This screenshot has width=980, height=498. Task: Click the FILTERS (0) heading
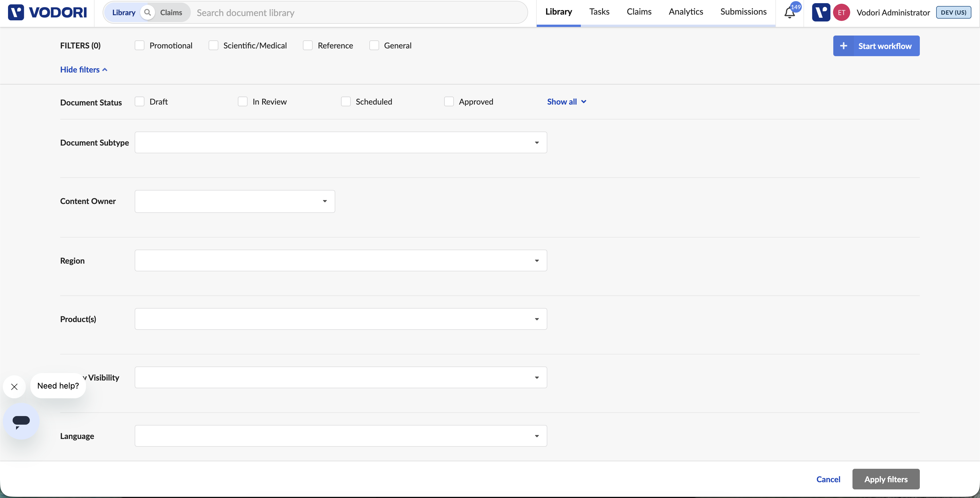click(x=80, y=46)
